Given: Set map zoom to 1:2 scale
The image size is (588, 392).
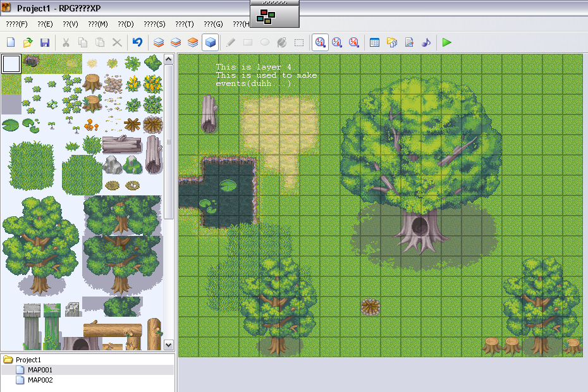Looking at the screenshot, I should pos(337,42).
